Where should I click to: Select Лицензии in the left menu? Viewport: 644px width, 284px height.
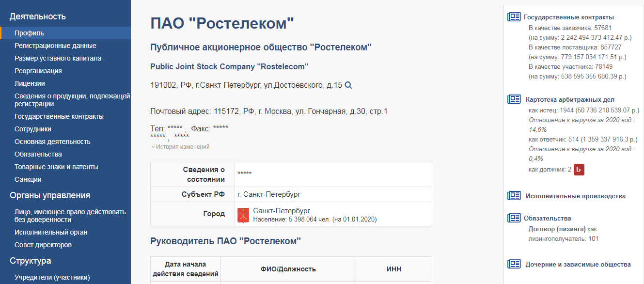point(30,83)
